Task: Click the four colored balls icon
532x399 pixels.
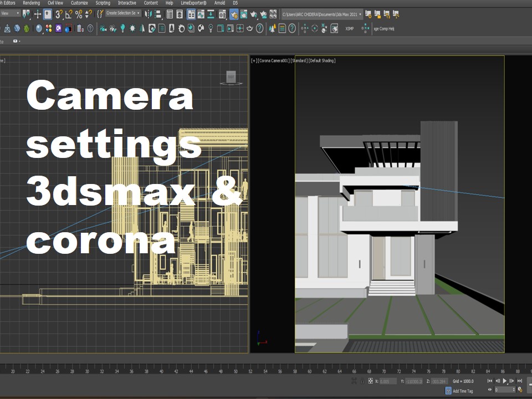Action: pyautogui.click(x=49, y=29)
